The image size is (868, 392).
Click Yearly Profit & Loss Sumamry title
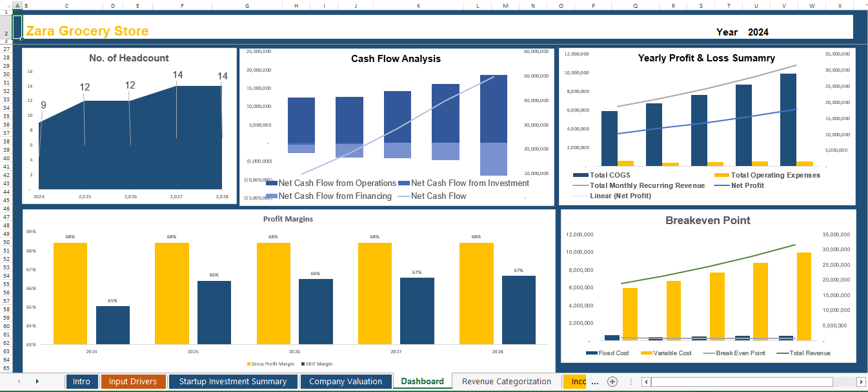click(x=707, y=58)
